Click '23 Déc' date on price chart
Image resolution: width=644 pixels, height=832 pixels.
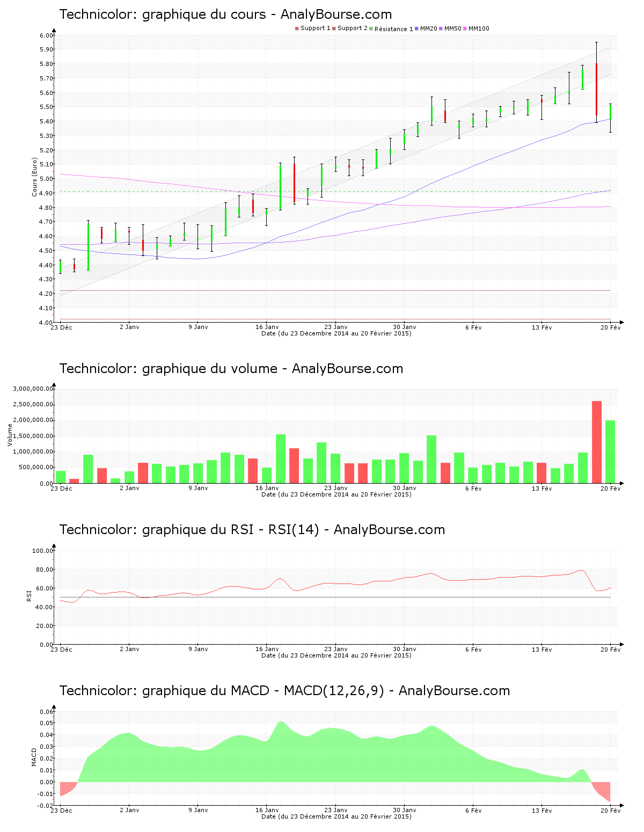(x=62, y=327)
